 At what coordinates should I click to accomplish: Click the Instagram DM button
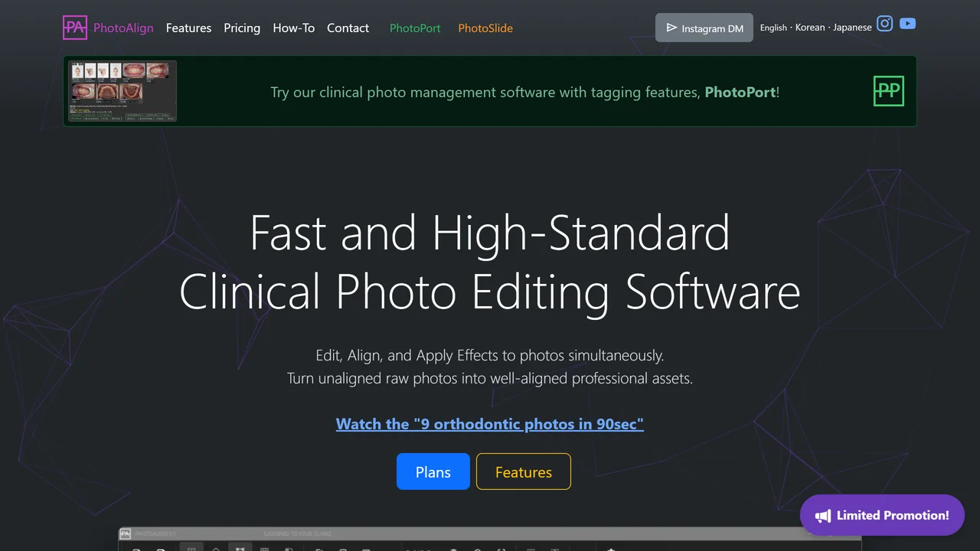tap(704, 28)
